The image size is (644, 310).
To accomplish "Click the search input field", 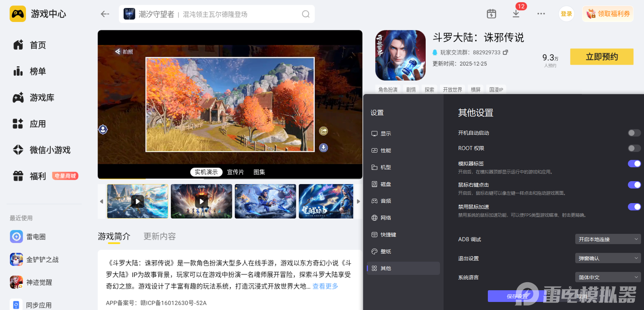I will pyautogui.click(x=217, y=14).
